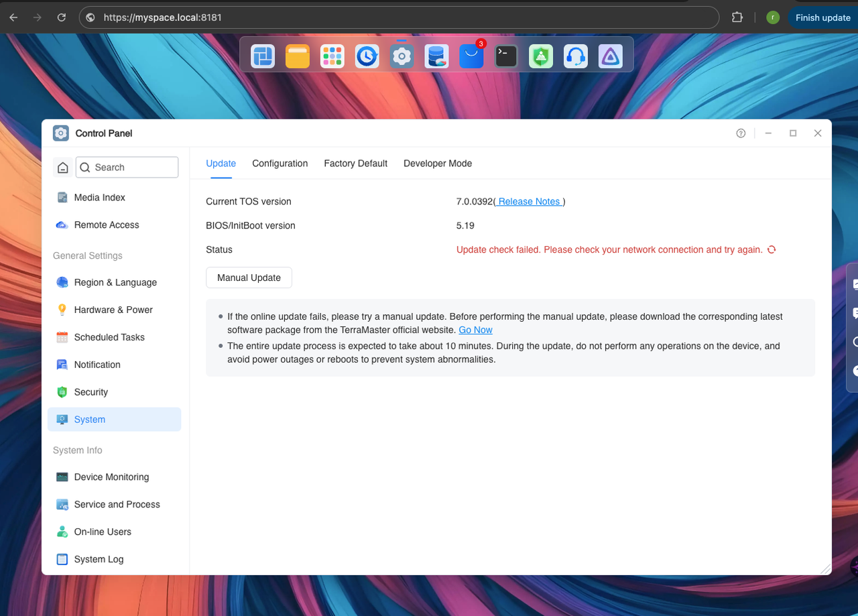Open the Release Notes link
The width and height of the screenshot is (858, 616).
[x=530, y=201]
